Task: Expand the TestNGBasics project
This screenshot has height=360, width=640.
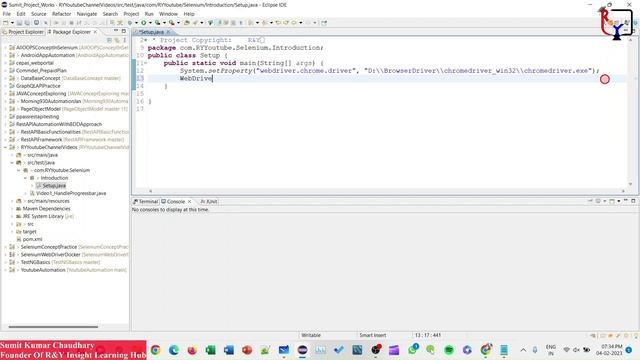Action: 6,262
